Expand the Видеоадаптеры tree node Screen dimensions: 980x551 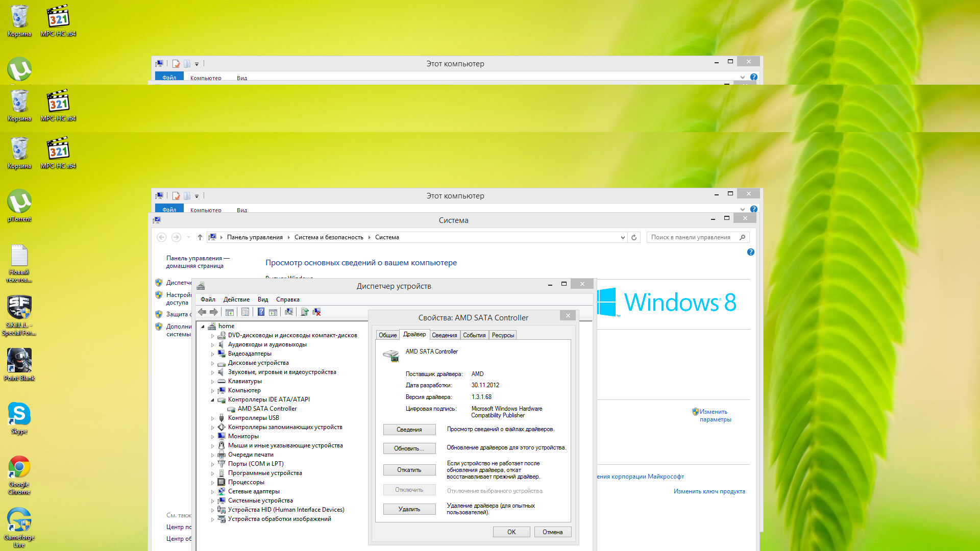pyautogui.click(x=213, y=354)
